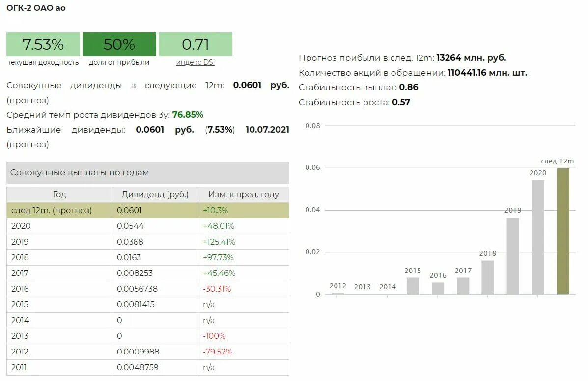Click the 50% profit share box

click(119, 44)
